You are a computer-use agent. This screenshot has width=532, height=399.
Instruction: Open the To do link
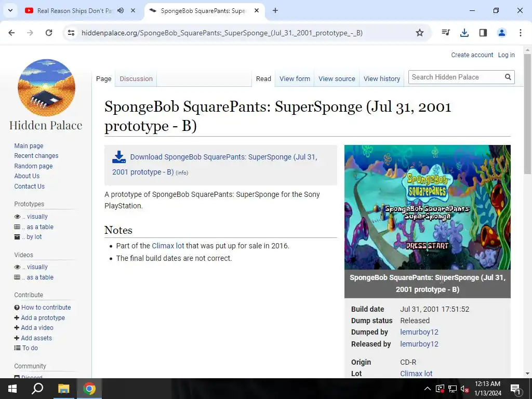coord(30,348)
